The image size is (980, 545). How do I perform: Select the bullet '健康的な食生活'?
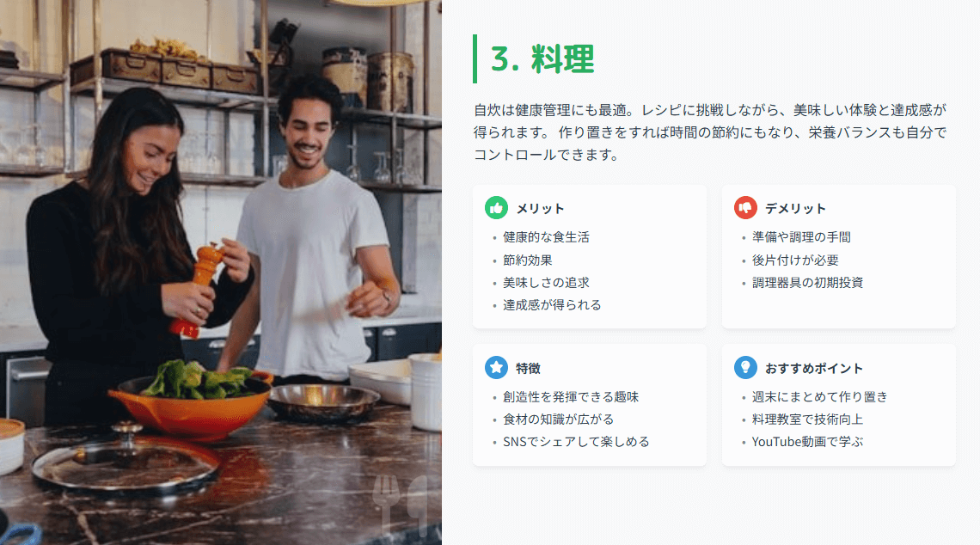[x=546, y=237]
